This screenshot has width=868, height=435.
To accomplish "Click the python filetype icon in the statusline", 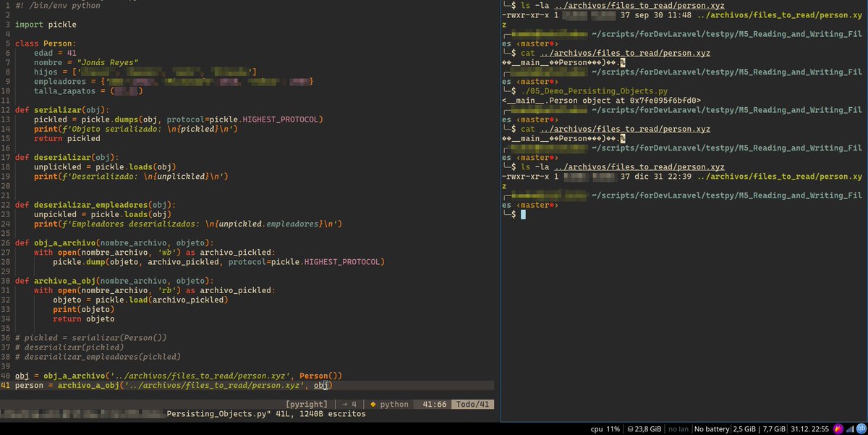I will click(x=373, y=405).
